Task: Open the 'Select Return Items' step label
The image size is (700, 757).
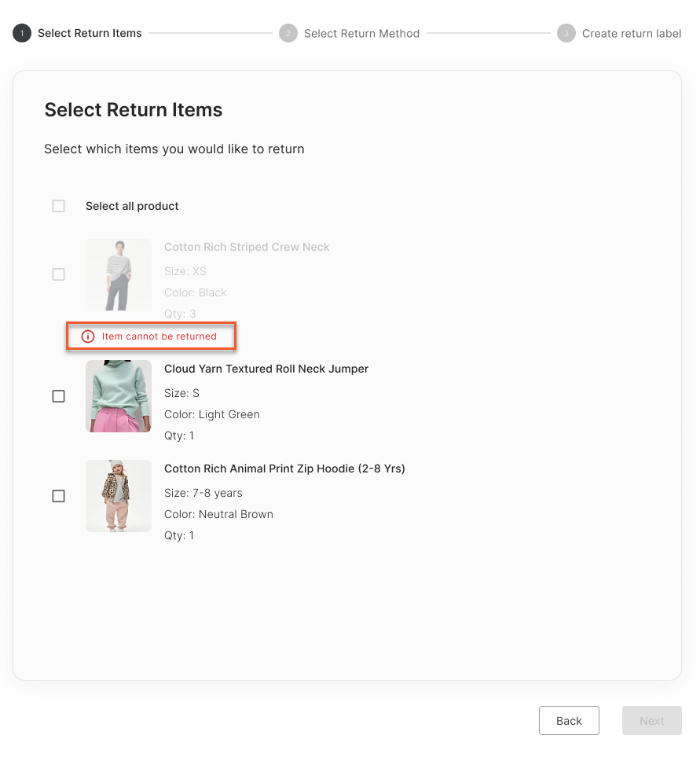Action: (90, 34)
